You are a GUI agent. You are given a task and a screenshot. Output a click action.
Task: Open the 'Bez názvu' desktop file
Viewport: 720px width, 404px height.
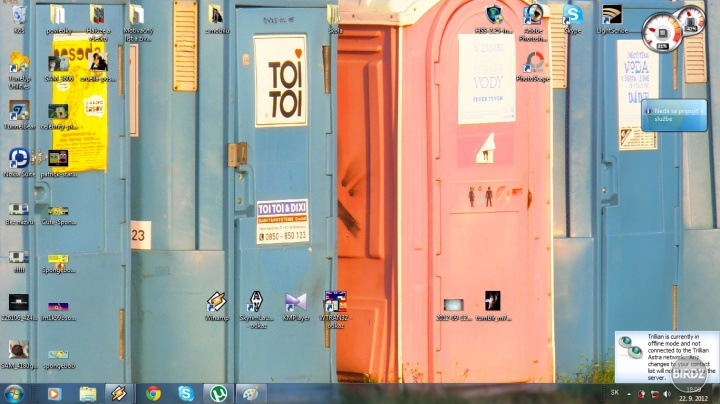(19, 214)
